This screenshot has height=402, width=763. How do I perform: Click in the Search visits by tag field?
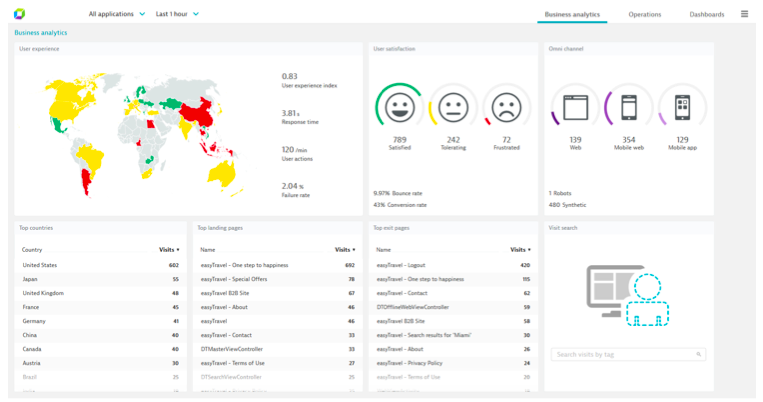628,354
